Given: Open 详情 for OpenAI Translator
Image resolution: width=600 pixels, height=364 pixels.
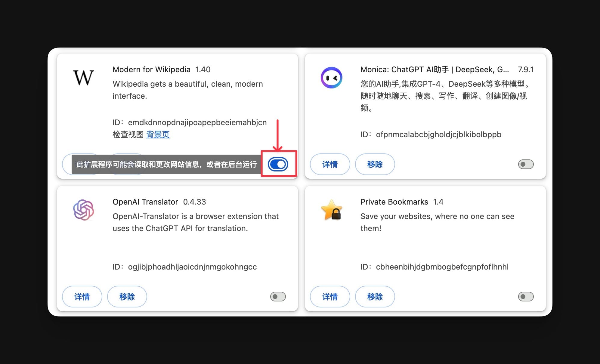Looking at the screenshot, I should [x=82, y=297].
